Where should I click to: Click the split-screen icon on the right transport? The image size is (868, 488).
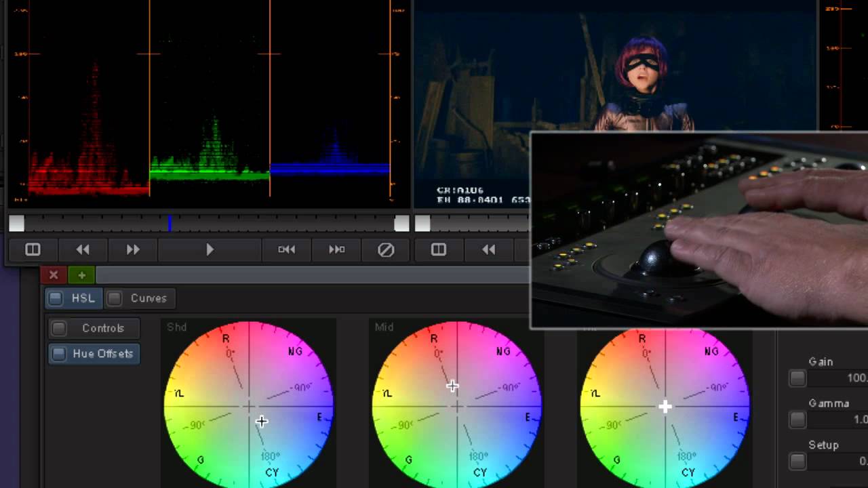437,249
